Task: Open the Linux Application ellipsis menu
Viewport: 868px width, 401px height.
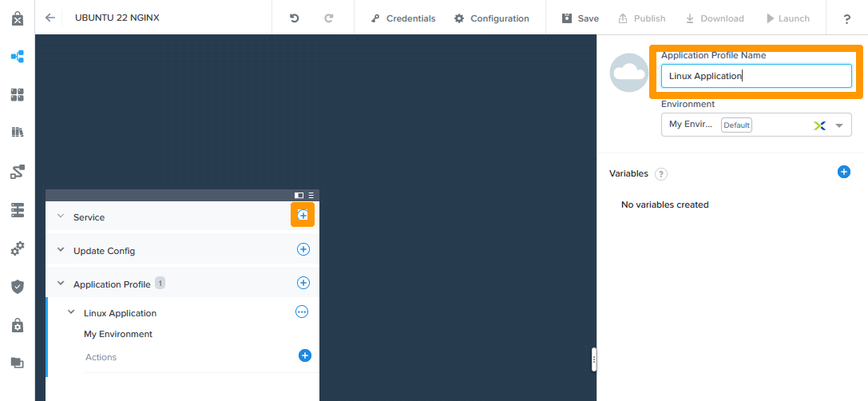Action: tap(302, 312)
